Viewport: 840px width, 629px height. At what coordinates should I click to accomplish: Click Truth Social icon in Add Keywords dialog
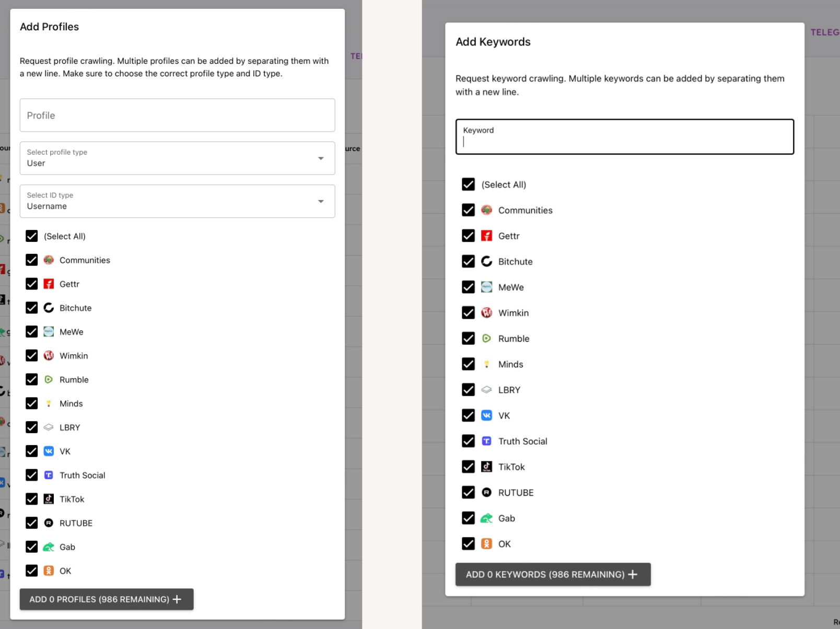[x=486, y=441]
